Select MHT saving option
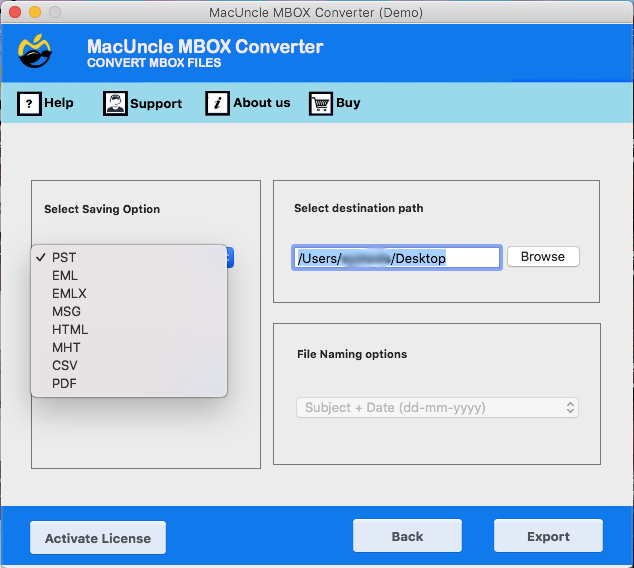 (x=129, y=348)
